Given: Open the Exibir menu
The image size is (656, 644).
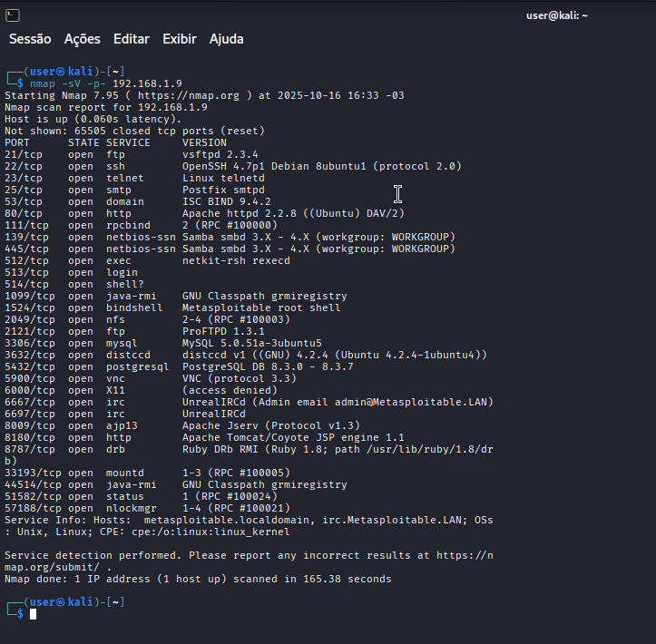Looking at the screenshot, I should [180, 39].
